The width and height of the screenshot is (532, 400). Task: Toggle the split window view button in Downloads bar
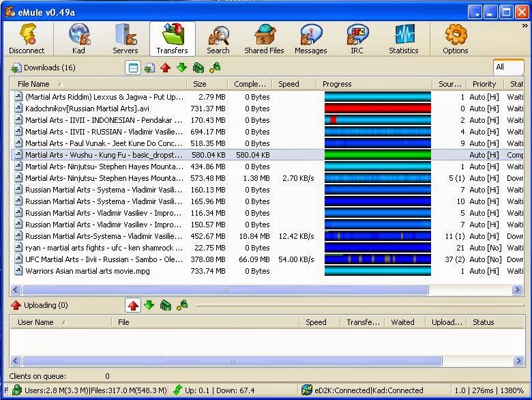[x=133, y=68]
